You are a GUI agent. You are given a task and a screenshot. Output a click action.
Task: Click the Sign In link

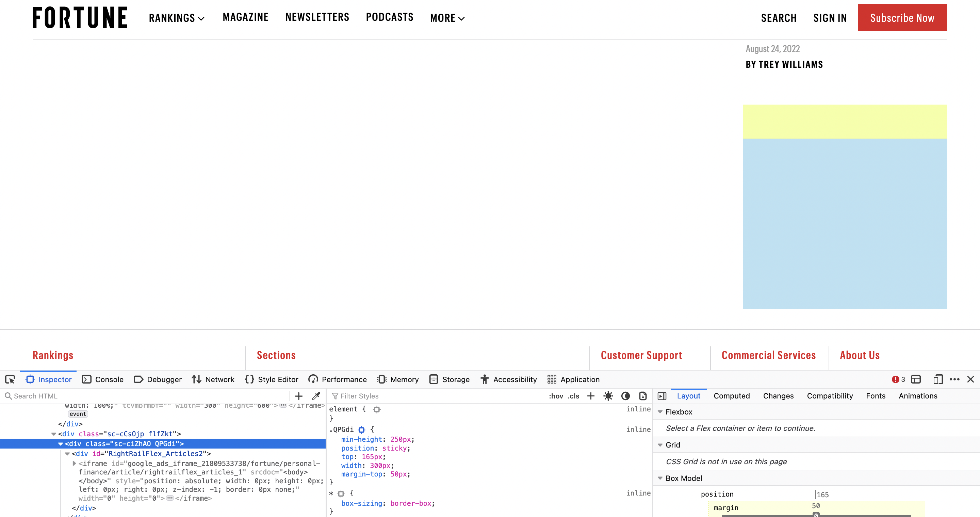click(x=830, y=18)
